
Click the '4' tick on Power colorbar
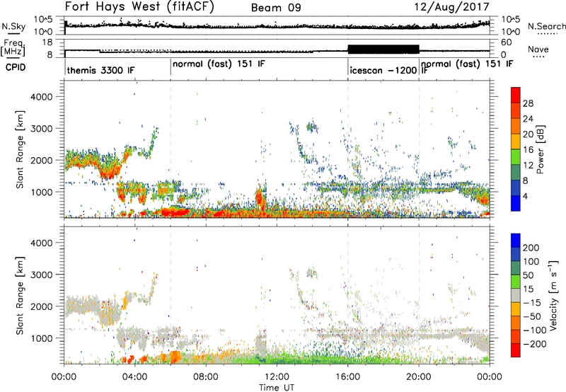pos(525,196)
